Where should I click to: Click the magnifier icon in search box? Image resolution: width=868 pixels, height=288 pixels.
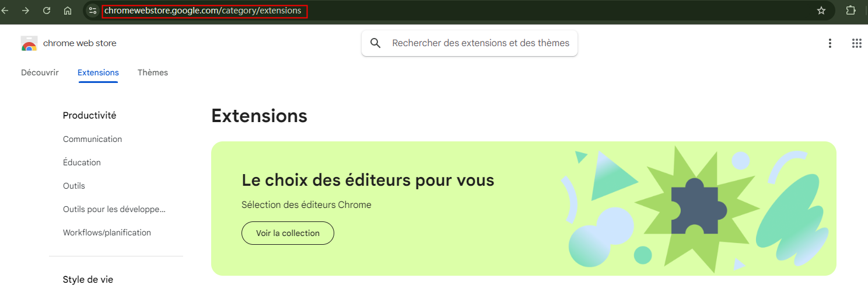coord(376,43)
